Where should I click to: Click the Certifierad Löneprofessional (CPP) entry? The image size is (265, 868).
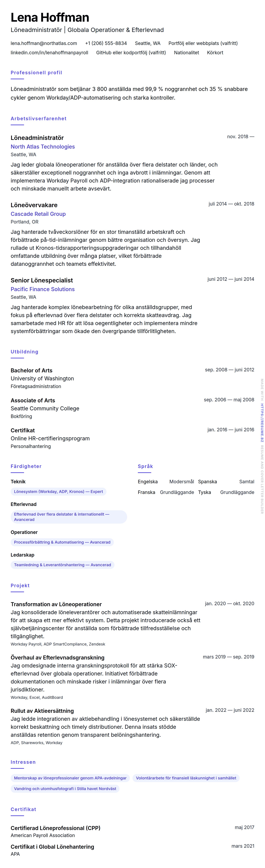[x=55, y=828]
